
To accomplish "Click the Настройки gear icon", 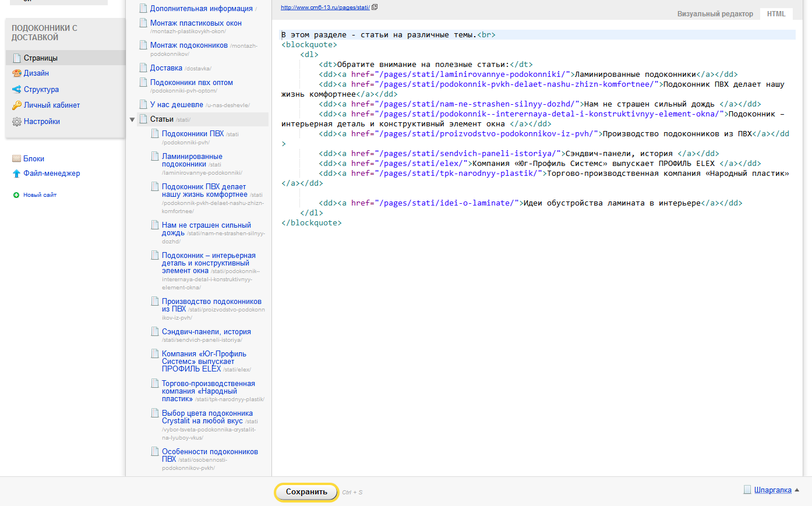I will (x=17, y=122).
